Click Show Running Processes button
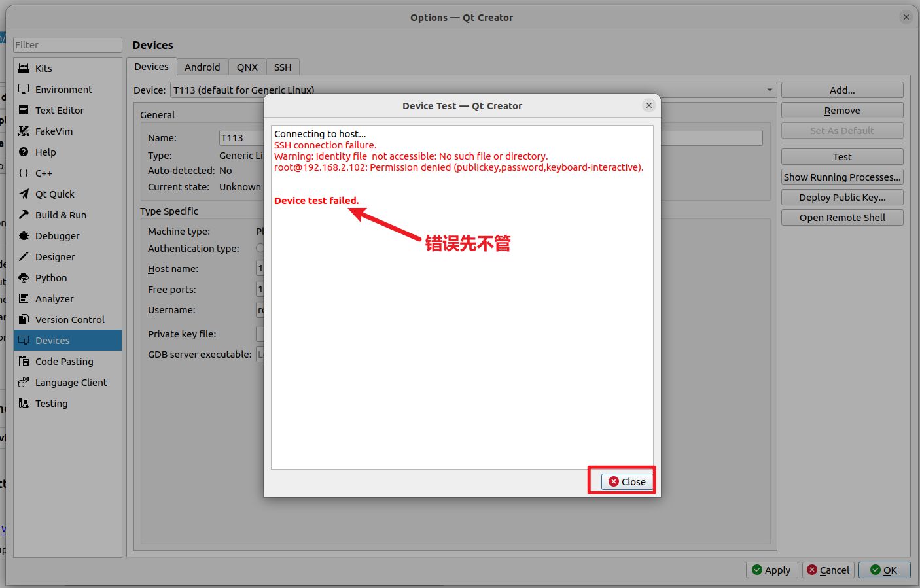Image resolution: width=920 pixels, height=588 pixels. 842,177
